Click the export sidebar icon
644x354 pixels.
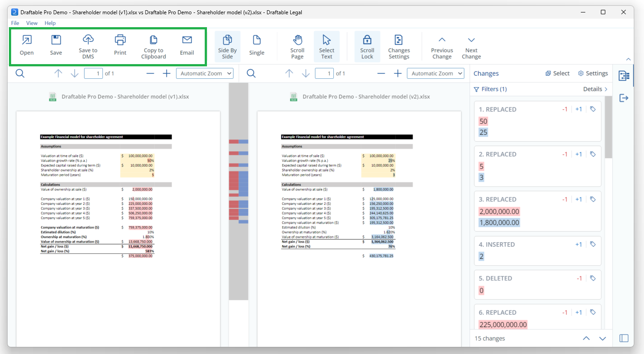(x=624, y=98)
